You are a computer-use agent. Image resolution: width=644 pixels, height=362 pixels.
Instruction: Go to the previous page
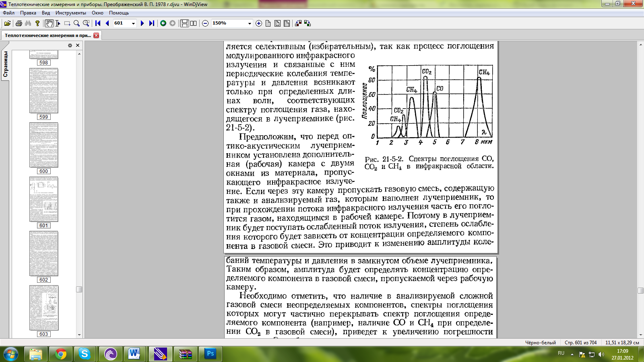tap(107, 23)
